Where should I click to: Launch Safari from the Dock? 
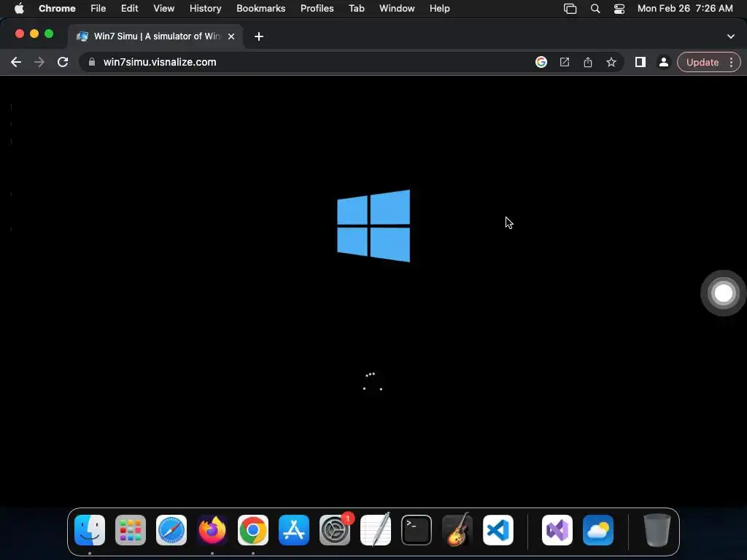(171, 530)
